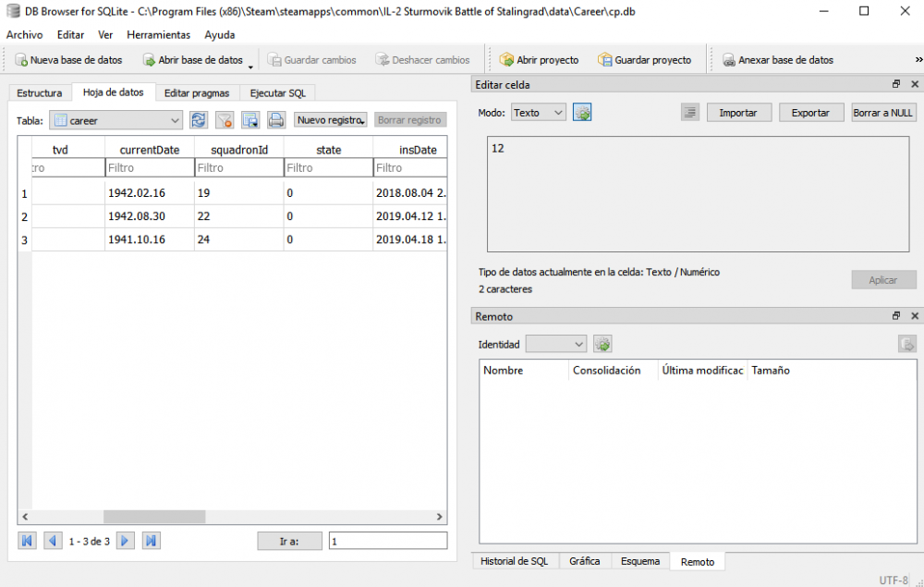Print the table using the printer icon
The image size is (924, 587).
(276, 120)
